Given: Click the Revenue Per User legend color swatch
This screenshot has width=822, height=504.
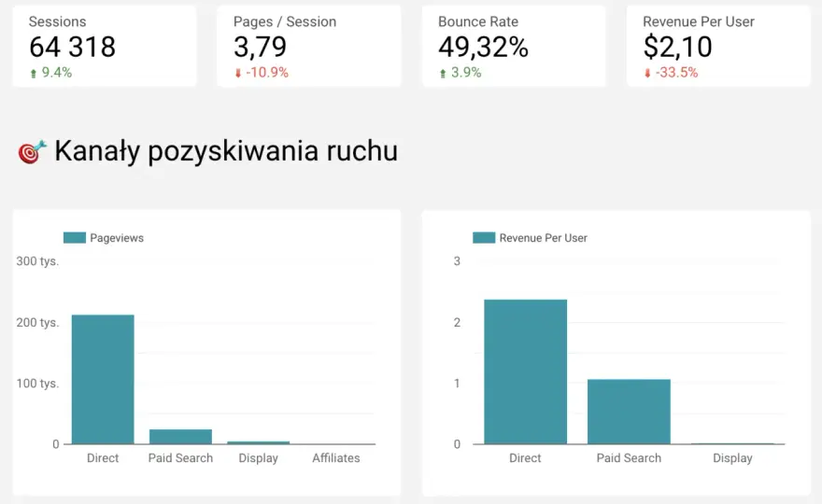Looking at the screenshot, I should point(484,238).
